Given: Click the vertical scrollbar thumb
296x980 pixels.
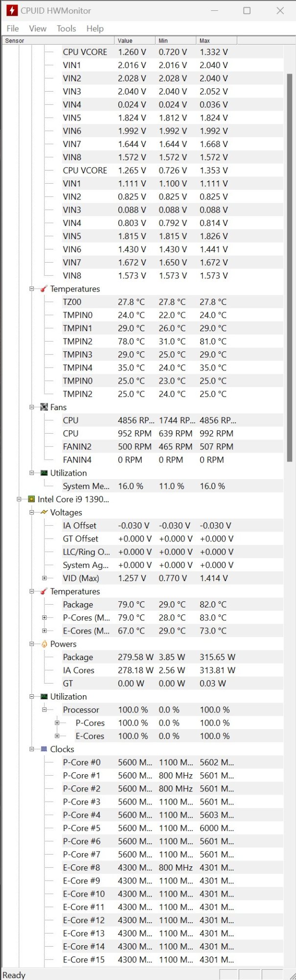Looking at the screenshot, I should tap(290, 268).
